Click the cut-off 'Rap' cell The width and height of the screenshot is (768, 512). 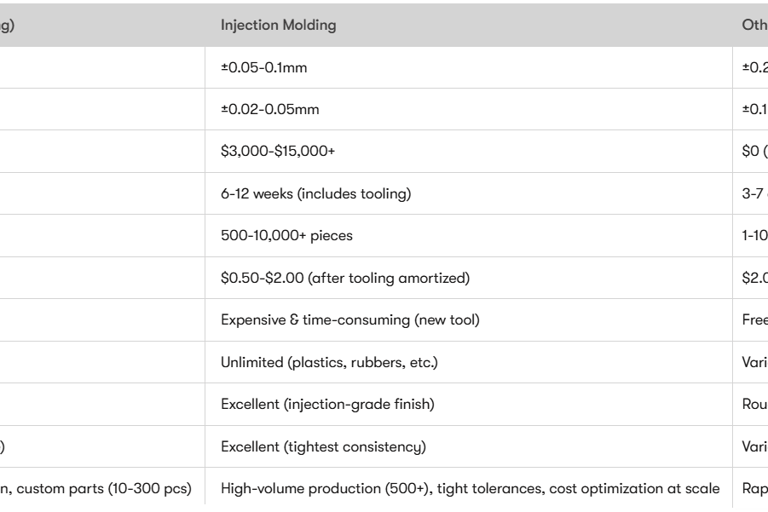pos(754,488)
